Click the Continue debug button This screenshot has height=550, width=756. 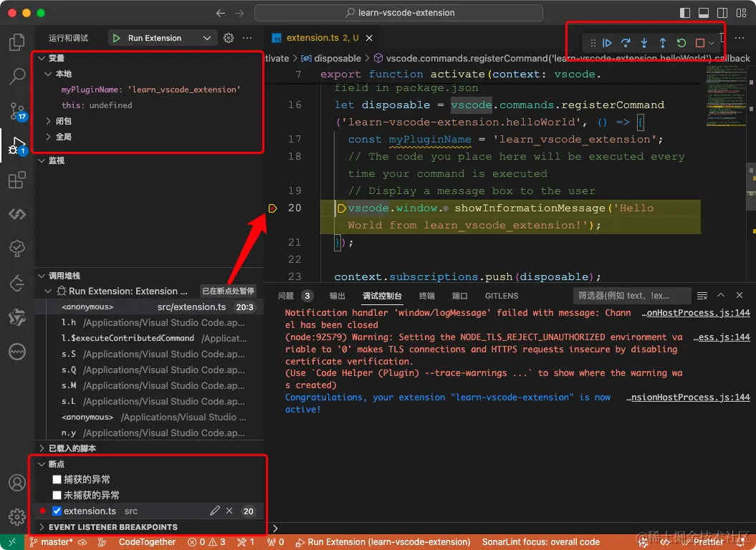pyautogui.click(x=607, y=44)
